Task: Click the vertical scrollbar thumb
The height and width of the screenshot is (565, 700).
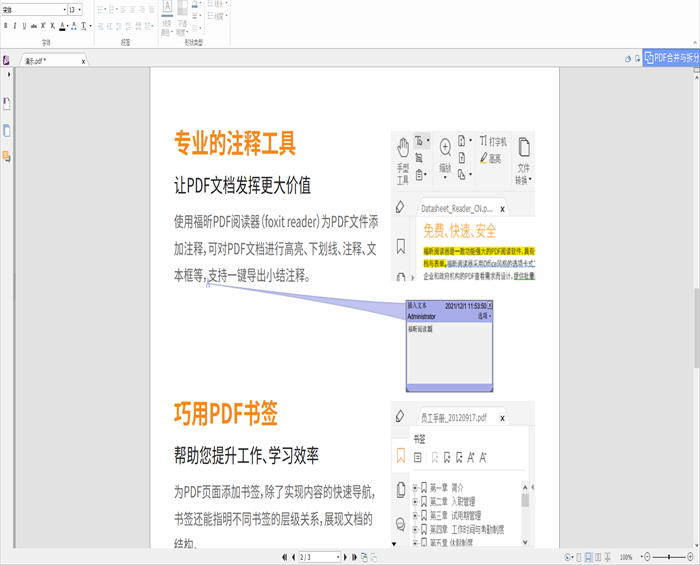Action: (x=696, y=328)
